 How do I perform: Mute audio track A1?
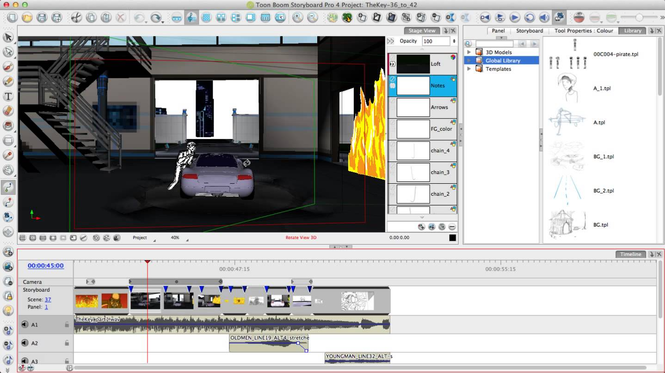25,324
